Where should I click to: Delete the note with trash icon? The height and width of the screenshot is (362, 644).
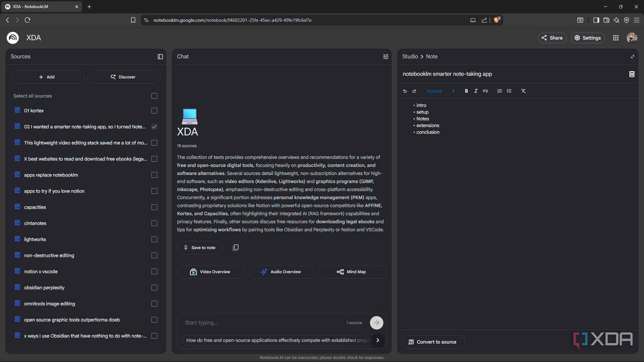pyautogui.click(x=632, y=74)
